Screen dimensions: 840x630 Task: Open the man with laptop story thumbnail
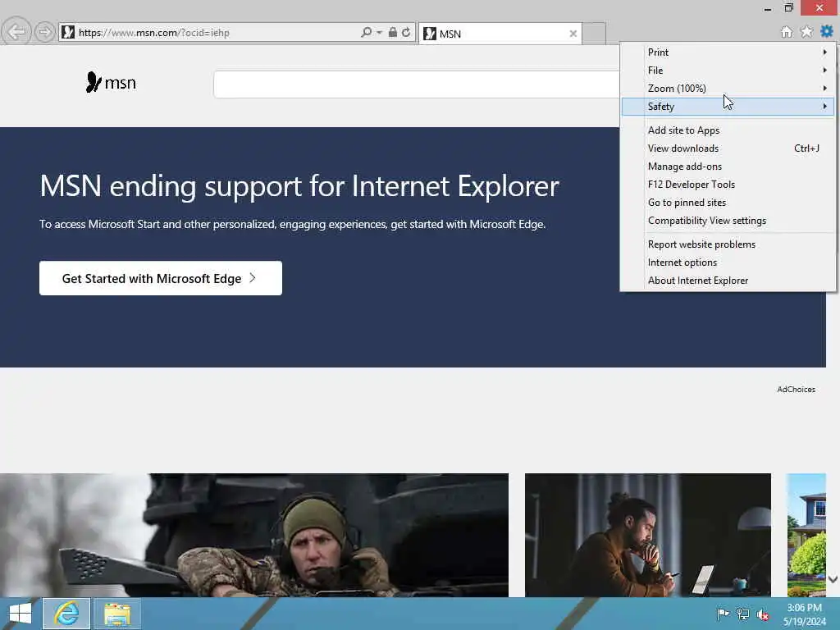[x=648, y=535]
